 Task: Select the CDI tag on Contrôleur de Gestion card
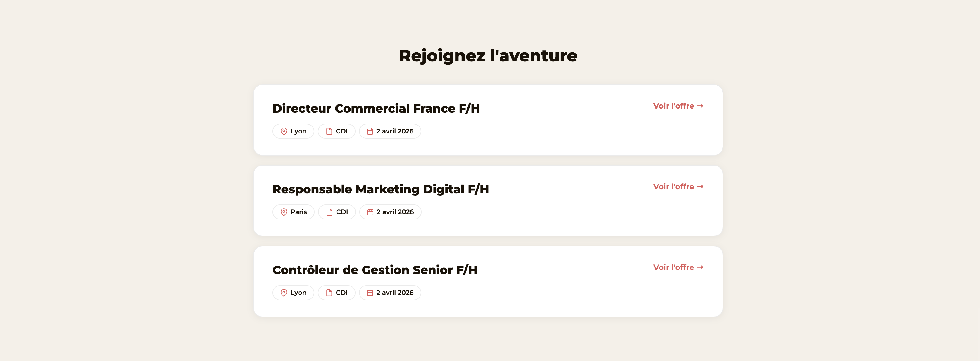pyautogui.click(x=336, y=293)
